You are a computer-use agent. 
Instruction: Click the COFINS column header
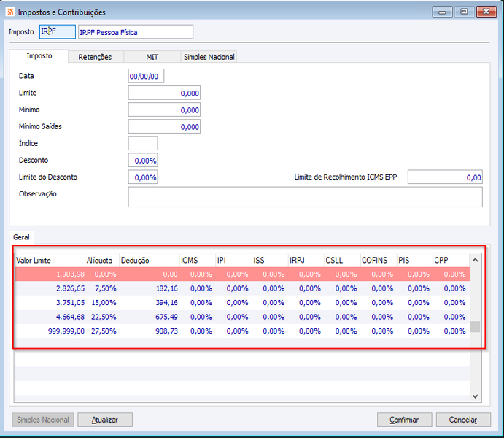pos(379,260)
